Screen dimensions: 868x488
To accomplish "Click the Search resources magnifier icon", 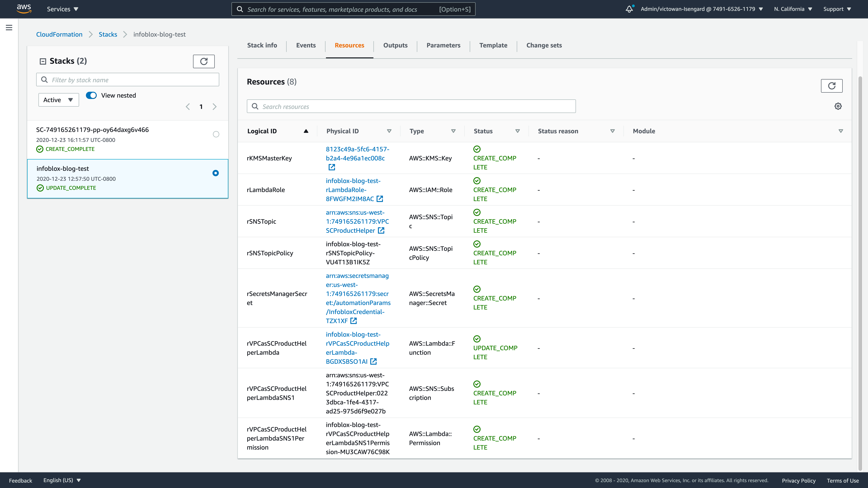I will [255, 106].
